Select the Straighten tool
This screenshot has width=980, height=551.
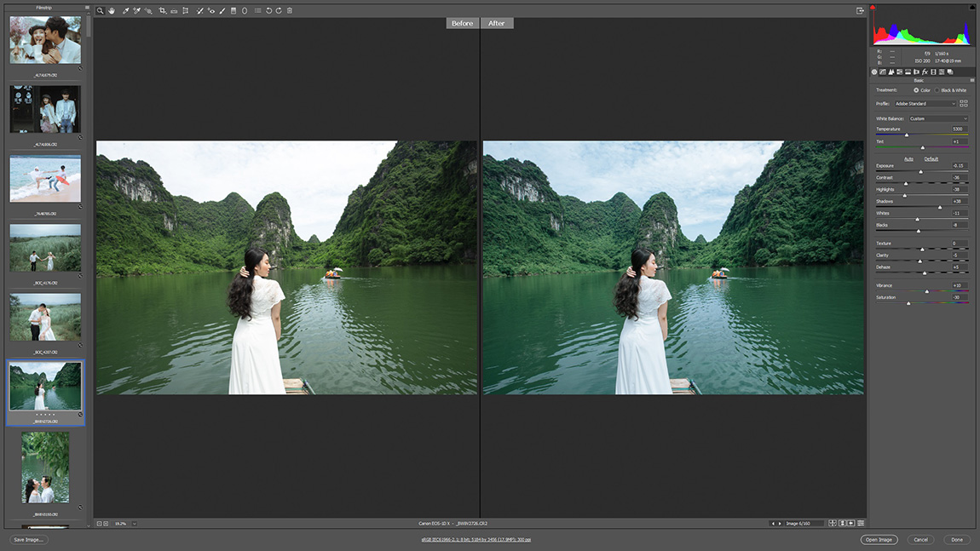point(174,10)
